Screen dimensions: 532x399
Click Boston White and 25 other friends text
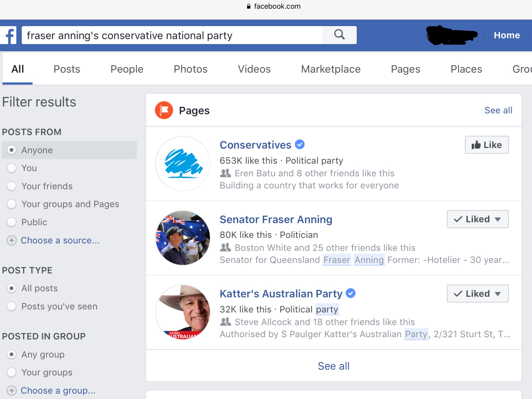tap(325, 248)
